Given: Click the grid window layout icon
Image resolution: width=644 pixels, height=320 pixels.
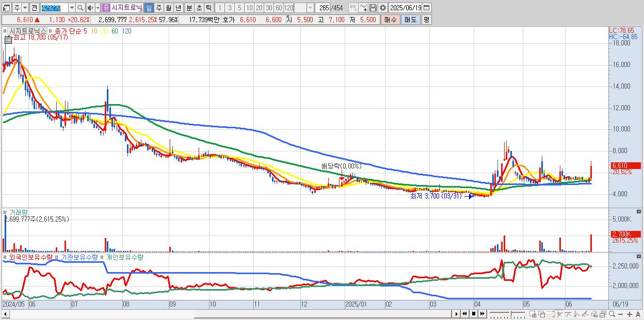Looking at the screenshot, I should click(x=533, y=314).
